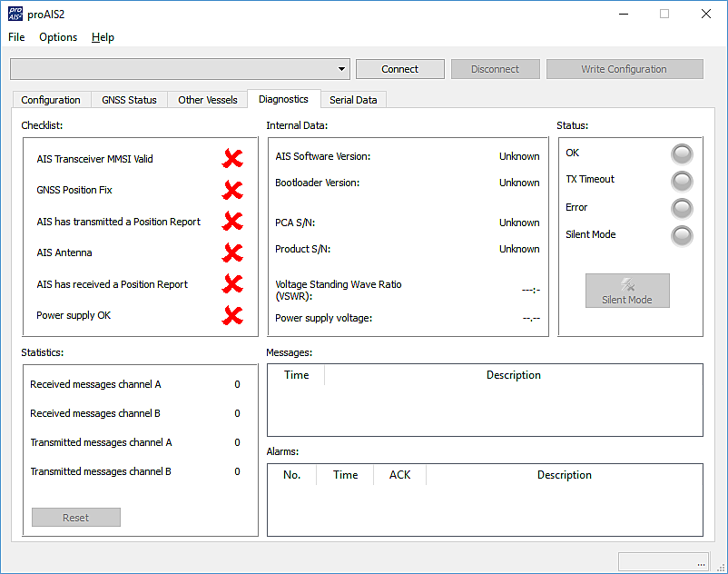Open the Help menu
This screenshot has width=728, height=574.
point(103,37)
